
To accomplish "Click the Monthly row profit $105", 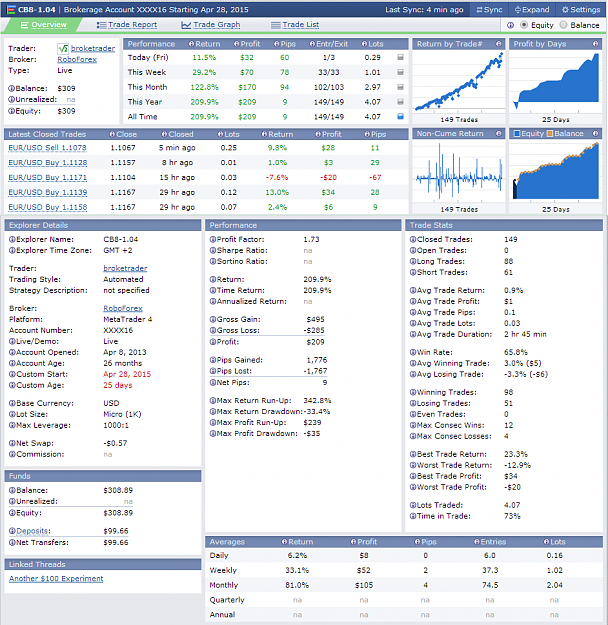I will pyautogui.click(x=364, y=585).
